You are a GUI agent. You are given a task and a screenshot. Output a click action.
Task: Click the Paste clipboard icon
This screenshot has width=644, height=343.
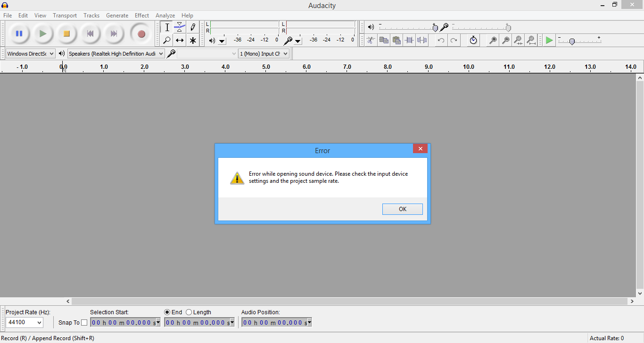point(396,40)
